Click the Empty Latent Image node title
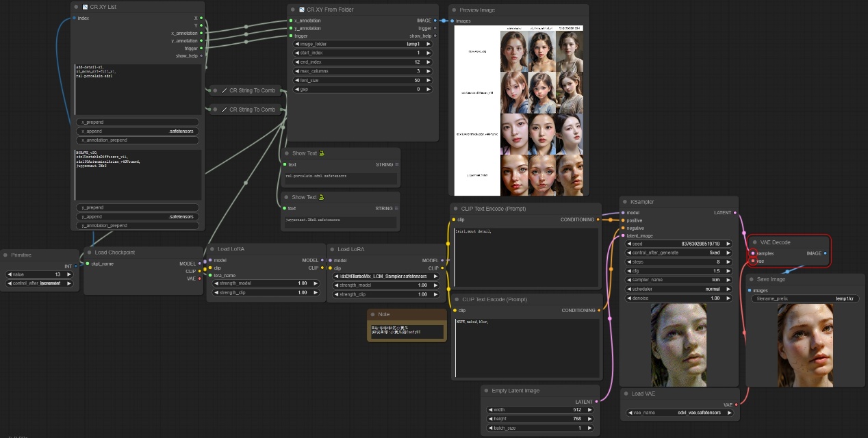 click(x=515, y=391)
